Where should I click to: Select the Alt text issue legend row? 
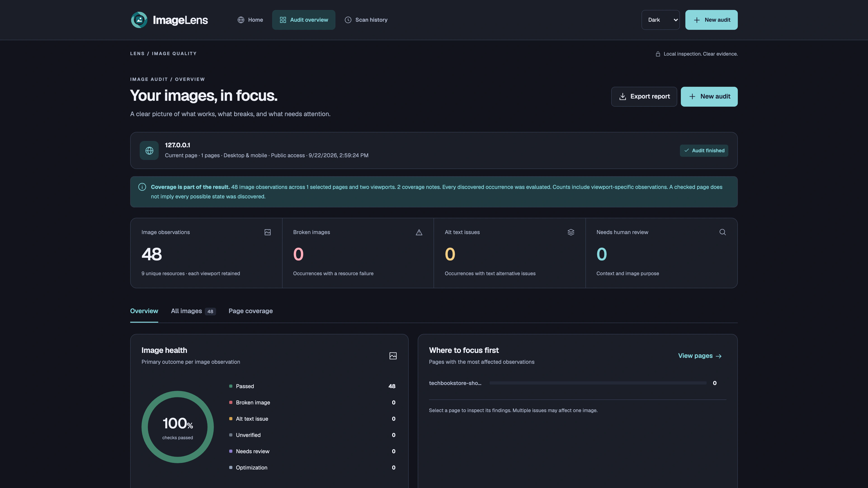coord(312,419)
